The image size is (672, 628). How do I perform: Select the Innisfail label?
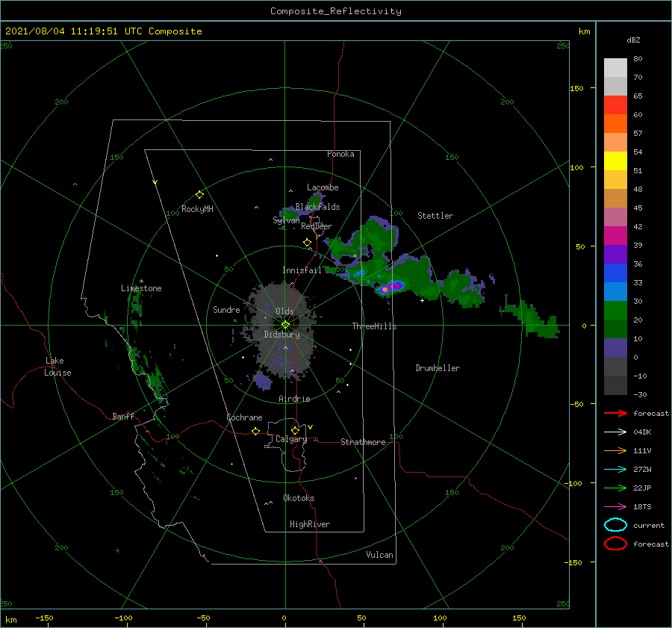(302, 270)
